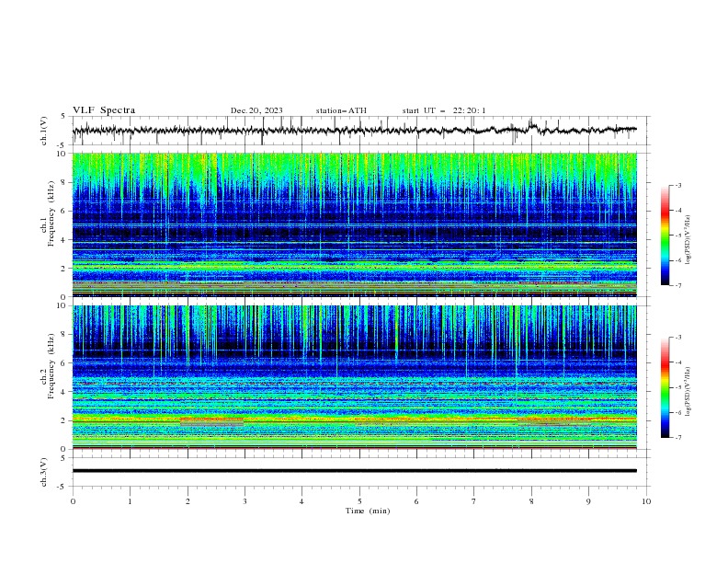The image size is (728, 563).
Task: Click the ch.1 colorbar "-5" tick value
Action: click(678, 236)
